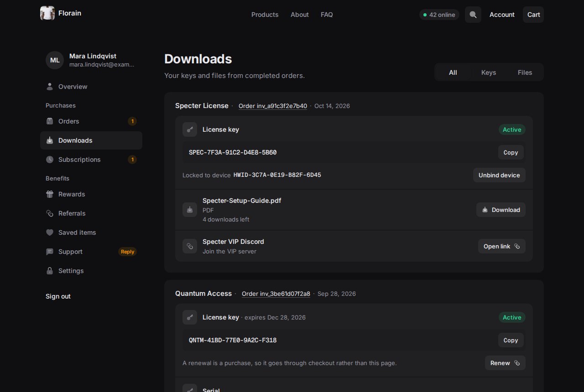This screenshot has width=584, height=392.
Task: Click the 42 online status pill
Action: 439,15
